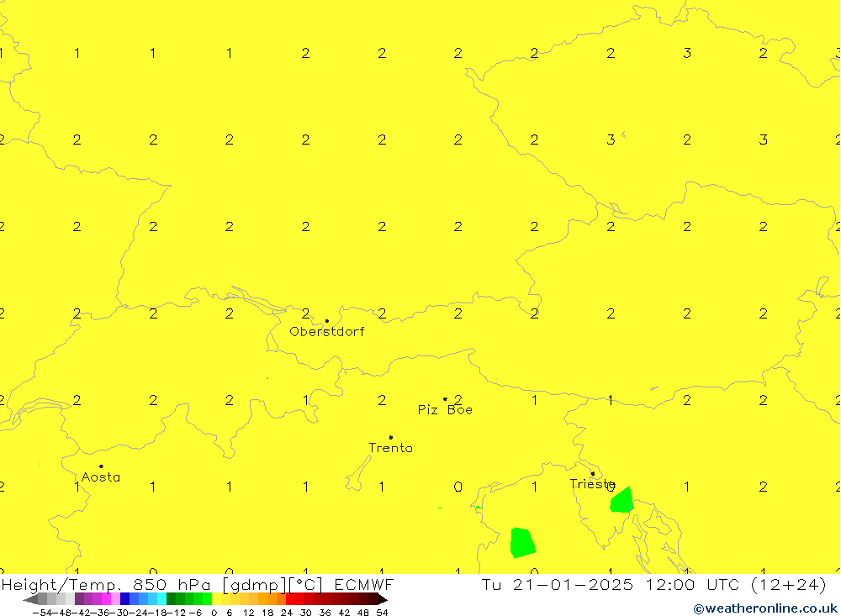
Task: Click the green patch right of Trieste
Action: 621,501
